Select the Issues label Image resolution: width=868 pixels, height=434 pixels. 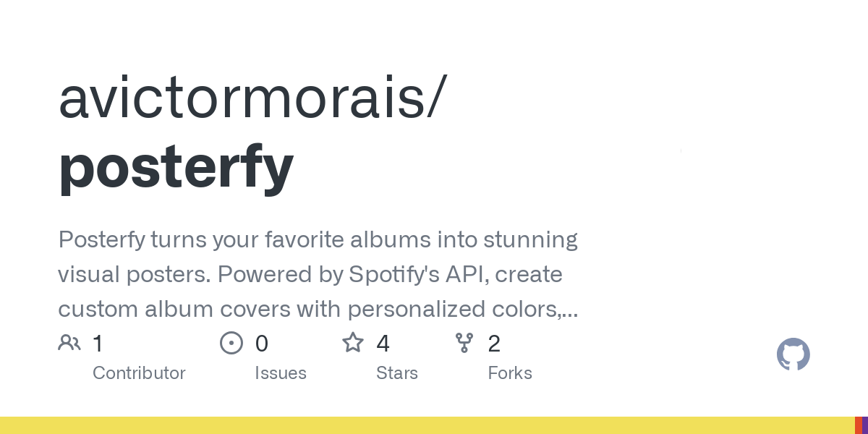tap(281, 373)
